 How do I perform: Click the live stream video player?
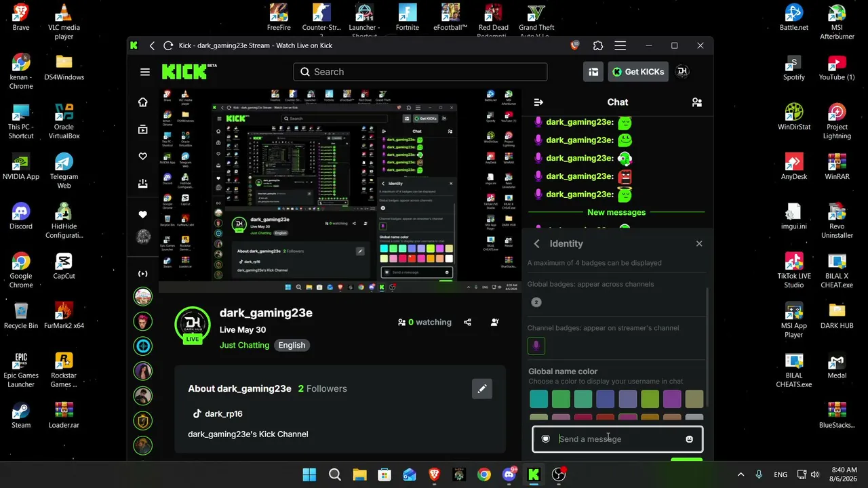tap(340, 190)
